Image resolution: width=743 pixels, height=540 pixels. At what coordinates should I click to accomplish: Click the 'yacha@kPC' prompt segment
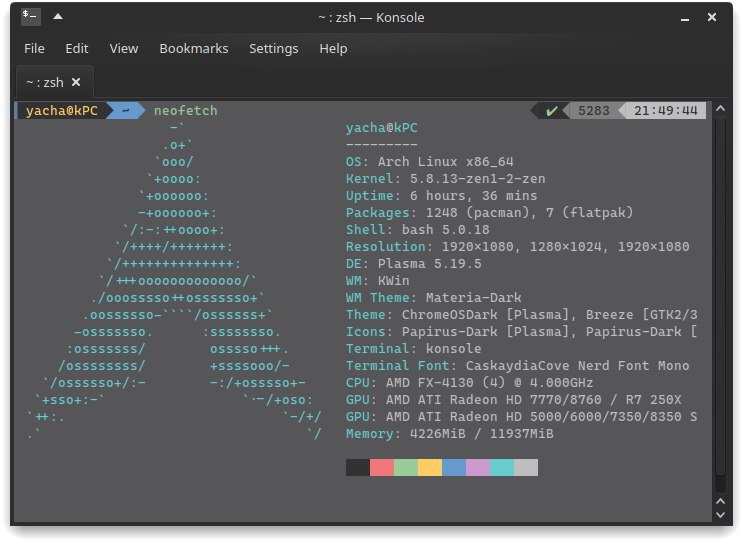(62, 111)
